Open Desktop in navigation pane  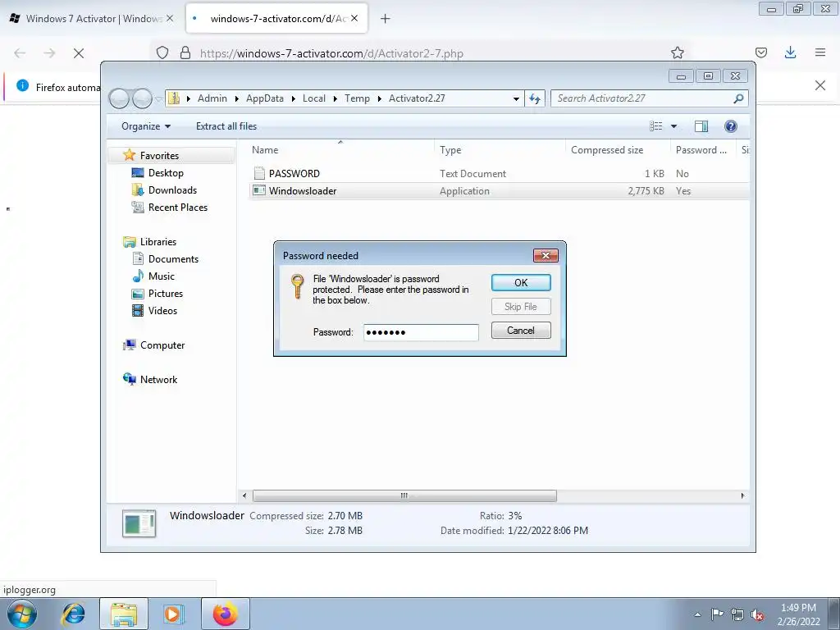tap(166, 173)
